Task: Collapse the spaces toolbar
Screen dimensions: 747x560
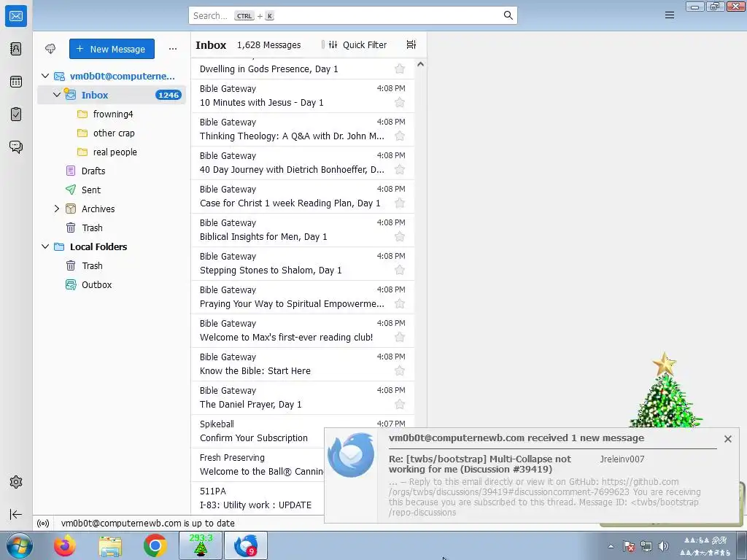Action: coord(16,514)
